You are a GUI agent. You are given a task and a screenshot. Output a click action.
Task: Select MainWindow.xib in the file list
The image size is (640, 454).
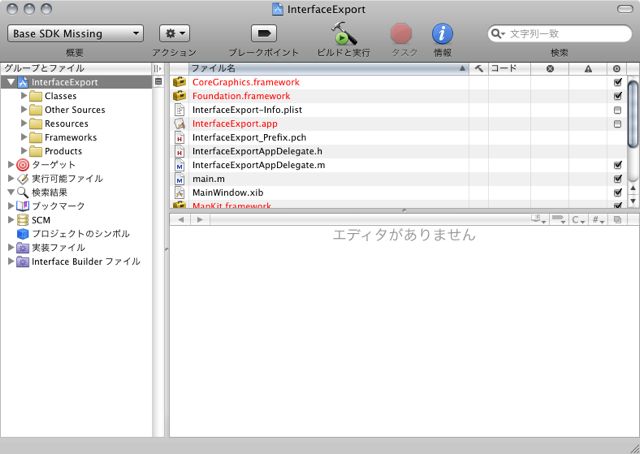click(x=228, y=192)
